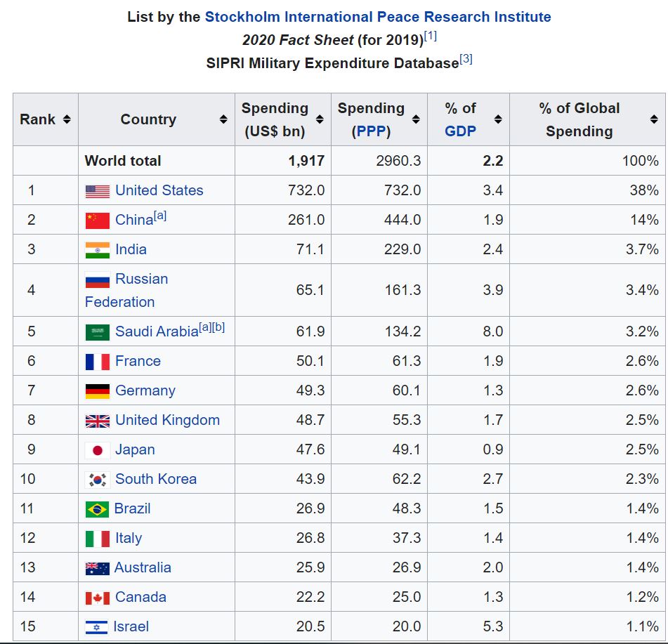Select World total PPP value 2960.3
Screen dimensions: 668x644
(398, 161)
